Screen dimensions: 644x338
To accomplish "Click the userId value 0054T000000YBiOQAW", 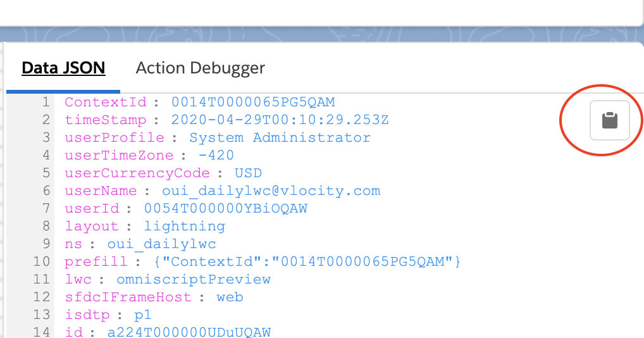I will click(x=225, y=208).
